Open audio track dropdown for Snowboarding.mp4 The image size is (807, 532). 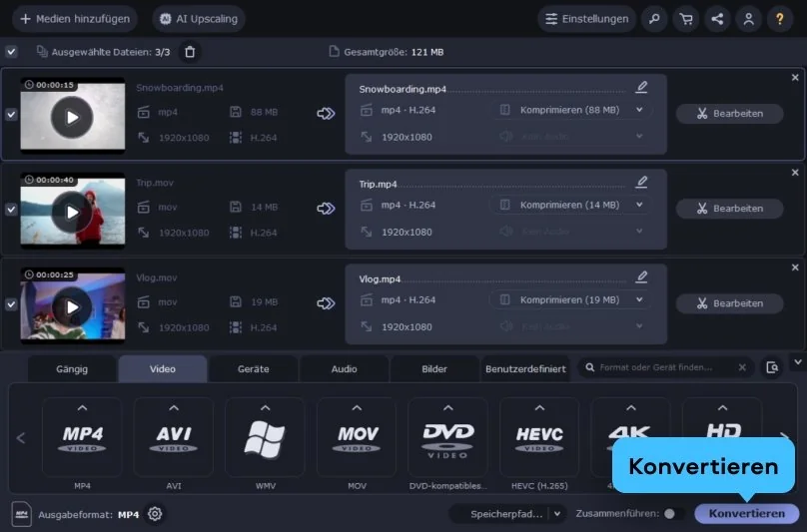click(x=570, y=137)
